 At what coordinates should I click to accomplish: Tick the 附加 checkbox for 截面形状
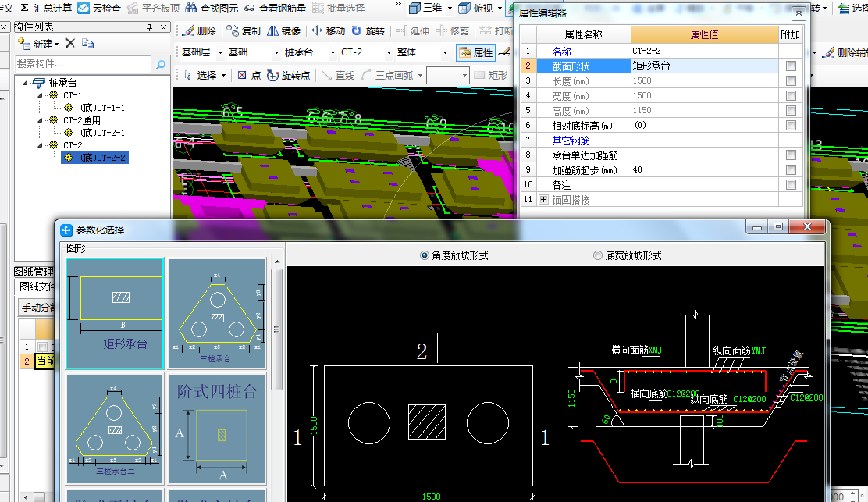coord(791,66)
